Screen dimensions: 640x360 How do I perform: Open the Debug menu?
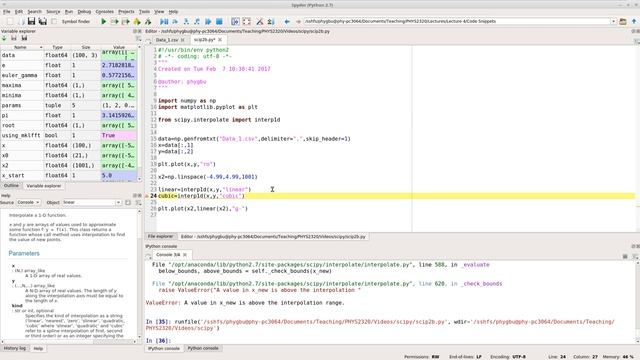click(x=84, y=11)
